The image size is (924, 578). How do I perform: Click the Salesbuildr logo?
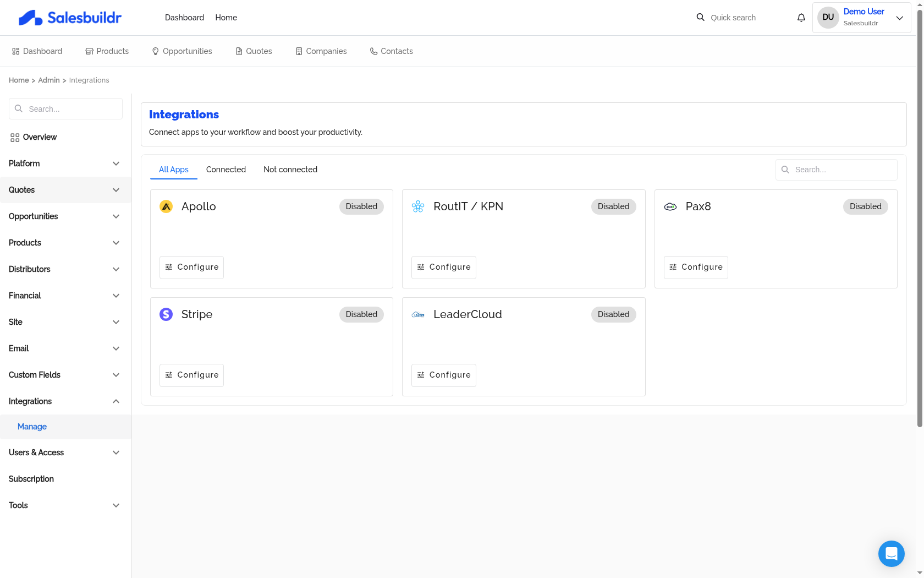(70, 18)
